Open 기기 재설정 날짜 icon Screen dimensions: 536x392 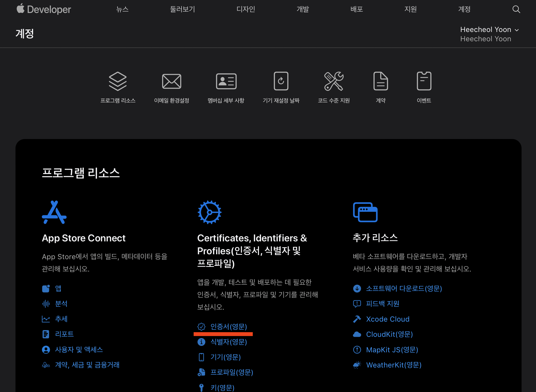(x=281, y=81)
